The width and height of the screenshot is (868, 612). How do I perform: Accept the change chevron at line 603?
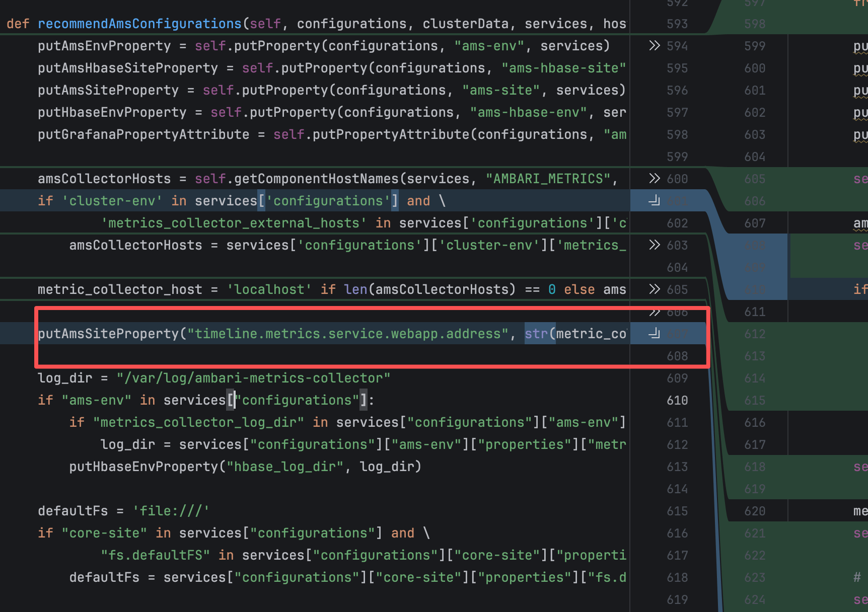[654, 245]
